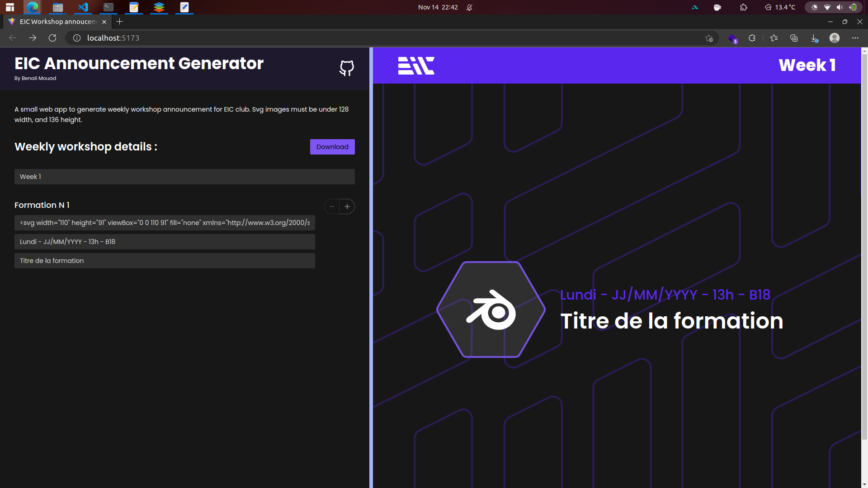The height and width of the screenshot is (488, 868).
Task: Open the clock Nov 14 22:42 calendar
Action: [438, 7]
